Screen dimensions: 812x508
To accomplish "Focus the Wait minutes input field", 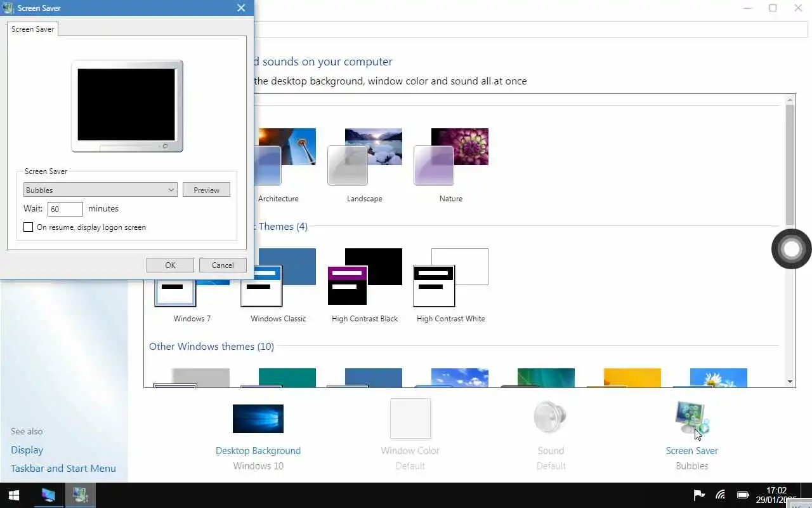I will (65, 209).
